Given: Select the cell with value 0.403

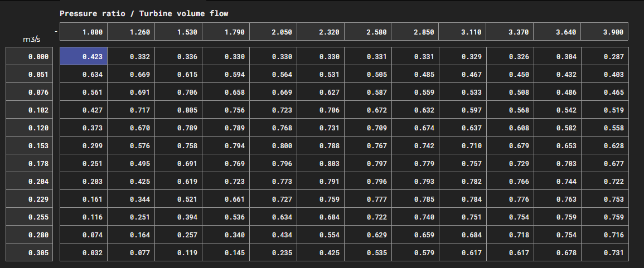Looking at the screenshot, I should (604, 74).
